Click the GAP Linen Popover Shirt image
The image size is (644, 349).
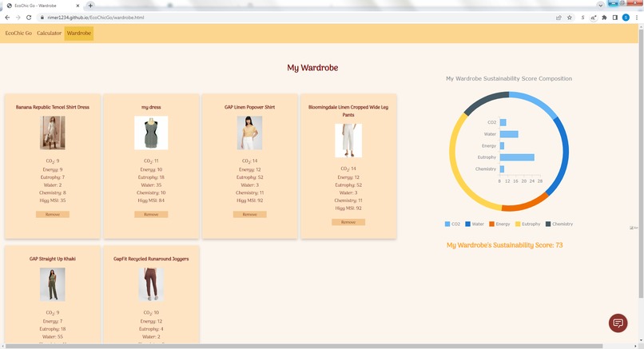point(250,133)
